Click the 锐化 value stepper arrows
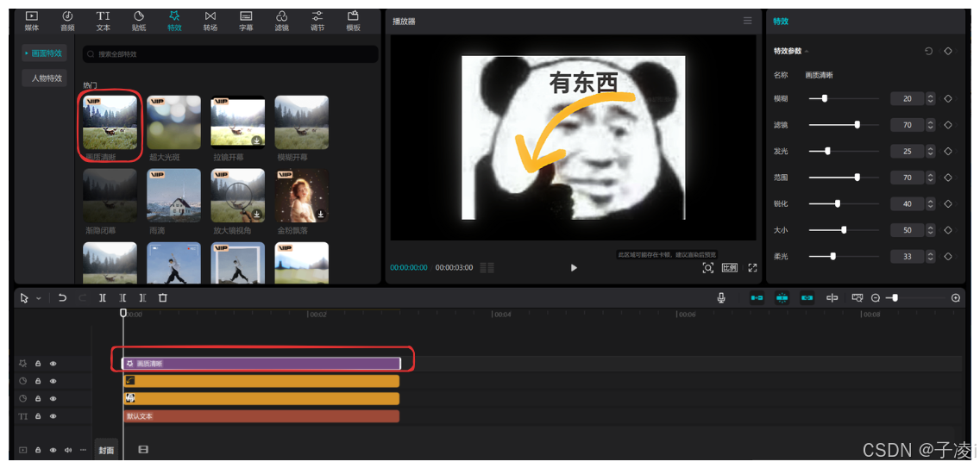980x468 pixels. [930, 203]
